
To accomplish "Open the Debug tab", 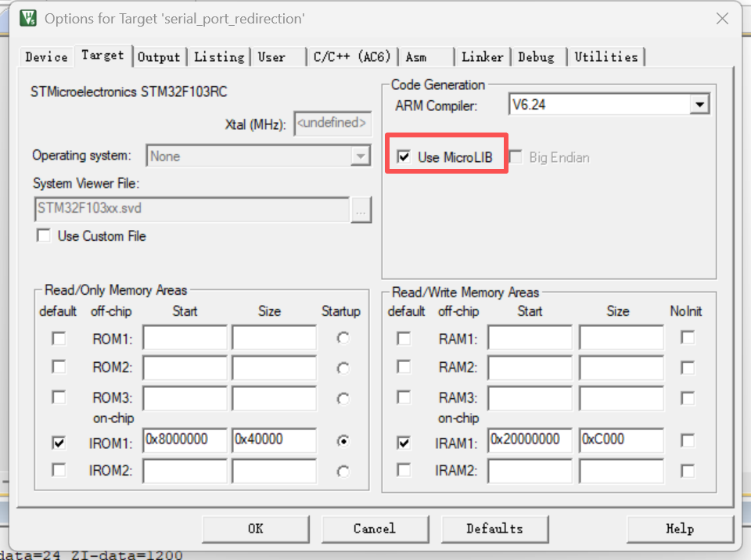I will [538, 57].
